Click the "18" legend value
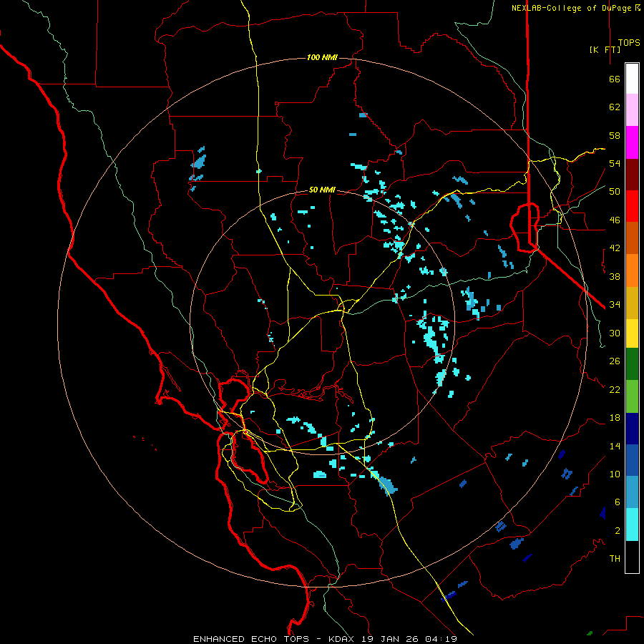Screen dimensions: 644x644 [x=615, y=418]
